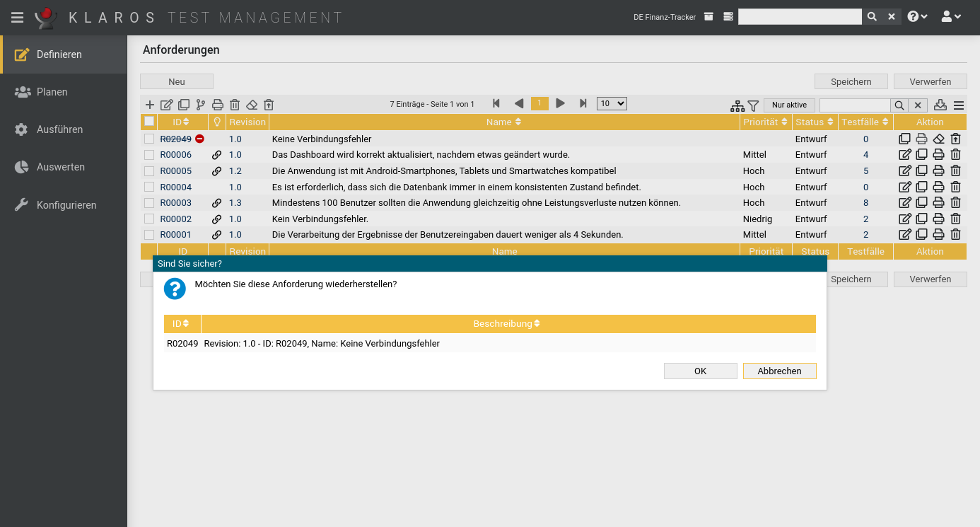Cancel the dialog with Abbrechen
Screen dimensions: 980x527
[779, 371]
